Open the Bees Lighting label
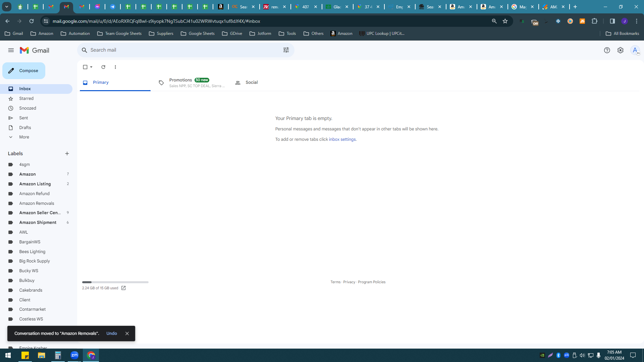 point(36,252)
